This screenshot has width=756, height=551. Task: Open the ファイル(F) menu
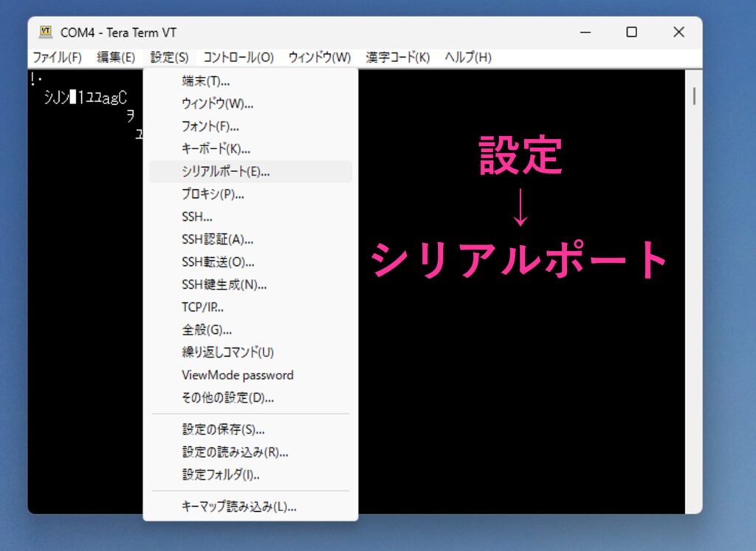57,58
